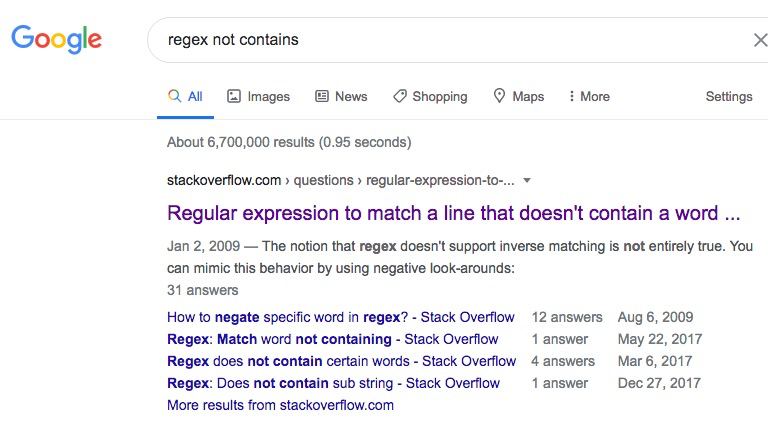Open 'Regular expression to match a line' result
Image resolution: width=768 pixels, height=432 pixels.
[453, 214]
